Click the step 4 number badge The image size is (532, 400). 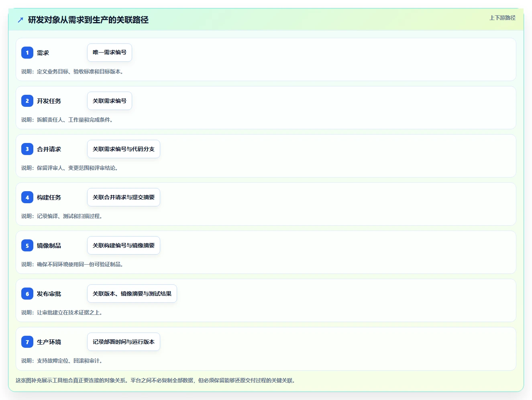[27, 197]
